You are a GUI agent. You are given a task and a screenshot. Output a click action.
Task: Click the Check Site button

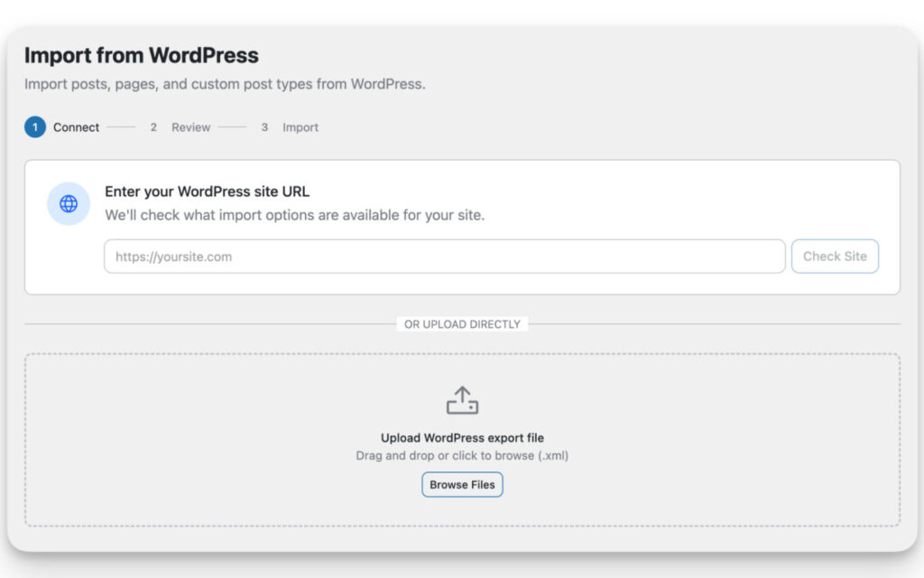coord(835,256)
